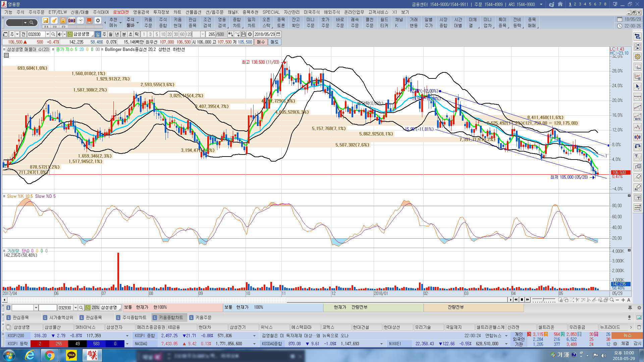The width and height of the screenshot is (644, 362).
Task: Click the pin icon in the bottom panel
Action: tap(630, 308)
